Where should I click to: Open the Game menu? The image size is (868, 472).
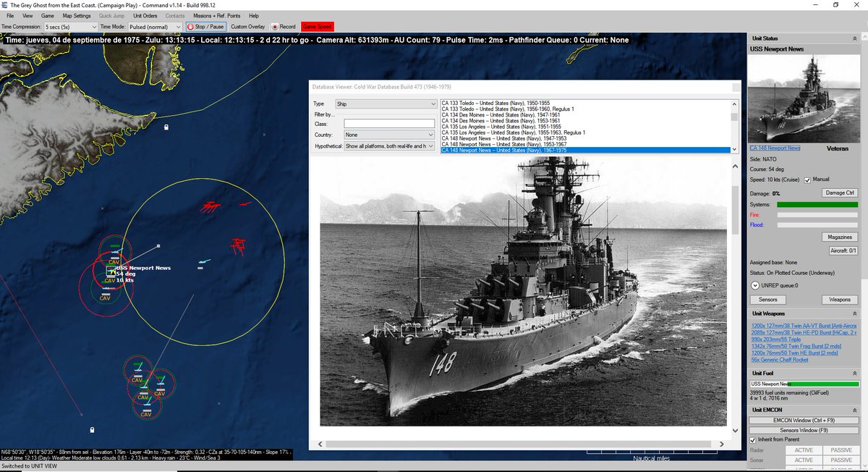pos(48,15)
